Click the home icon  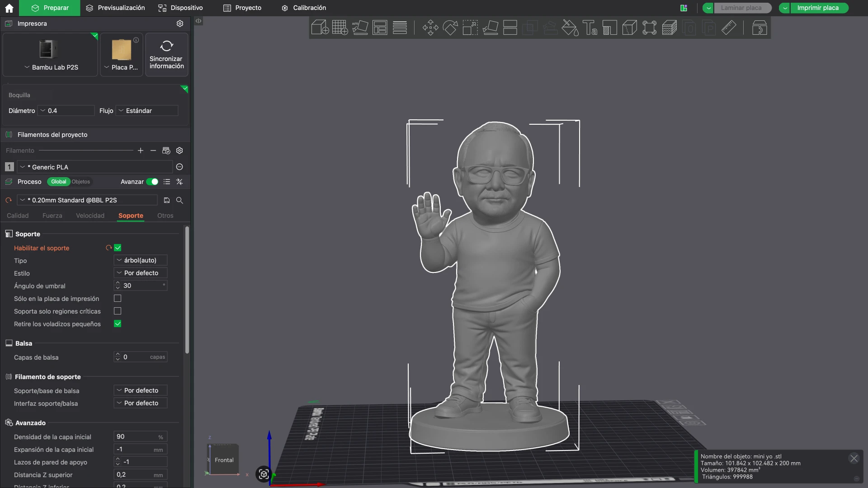pos(9,8)
